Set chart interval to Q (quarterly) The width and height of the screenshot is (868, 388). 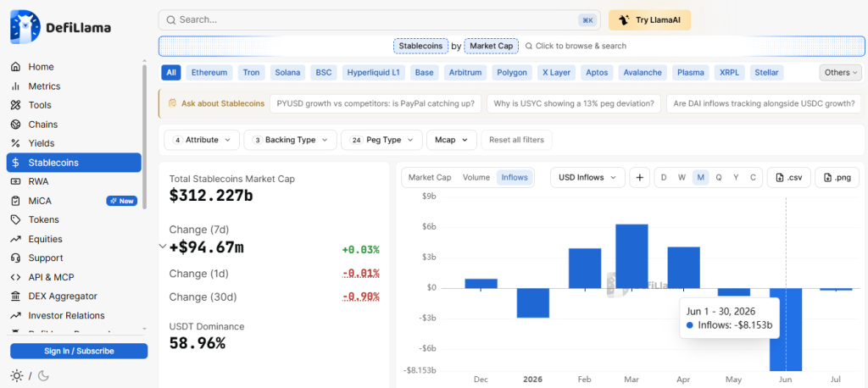pos(719,178)
